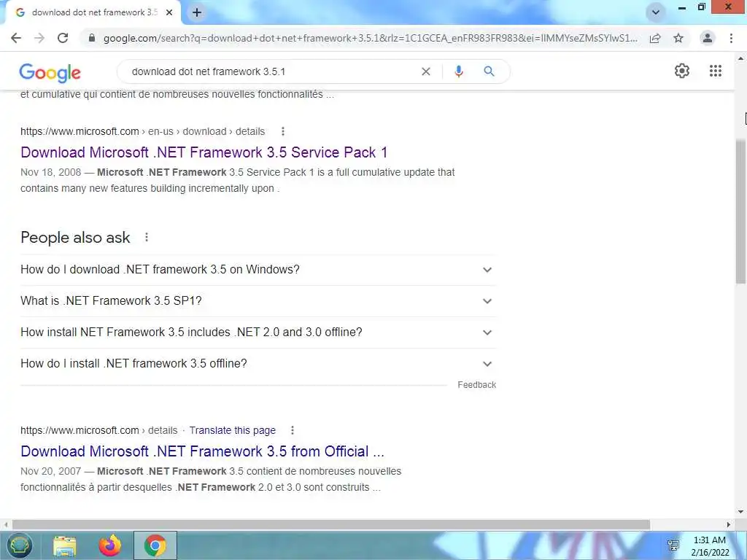The height and width of the screenshot is (560, 747).
Task: Click the scroll-up arrow of vertical scrollbar
Action: coord(740,59)
